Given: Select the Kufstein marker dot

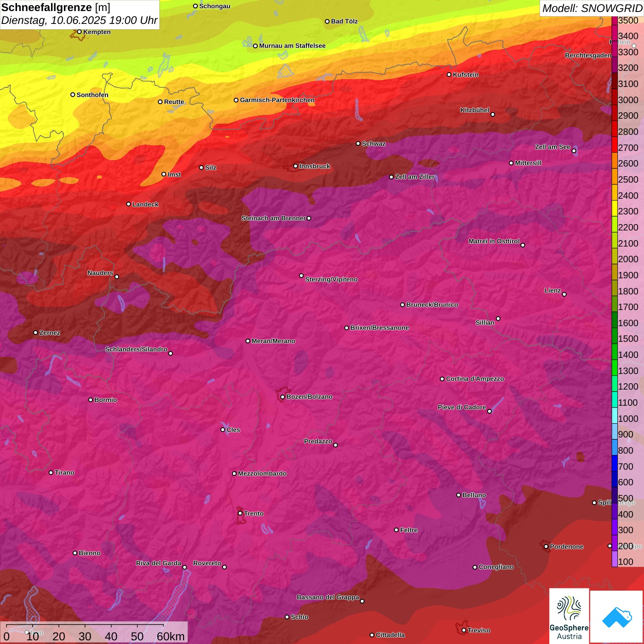Looking at the screenshot, I should point(449,75).
